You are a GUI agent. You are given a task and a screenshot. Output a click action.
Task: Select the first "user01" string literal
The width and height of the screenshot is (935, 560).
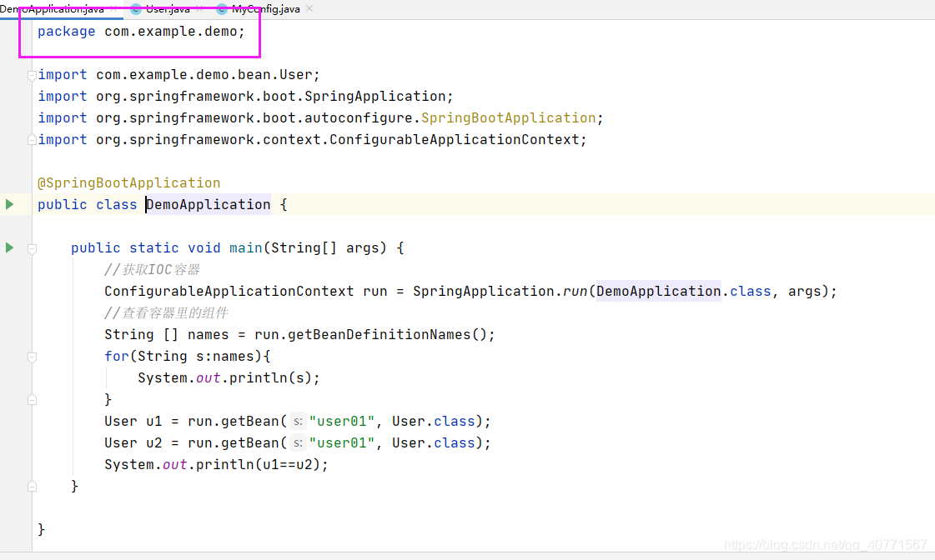[x=342, y=421]
